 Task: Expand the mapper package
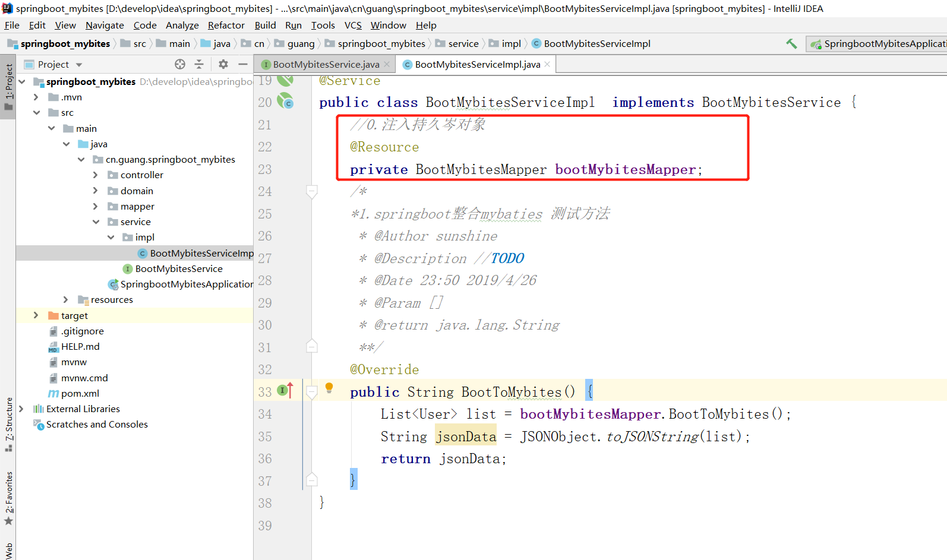click(96, 206)
